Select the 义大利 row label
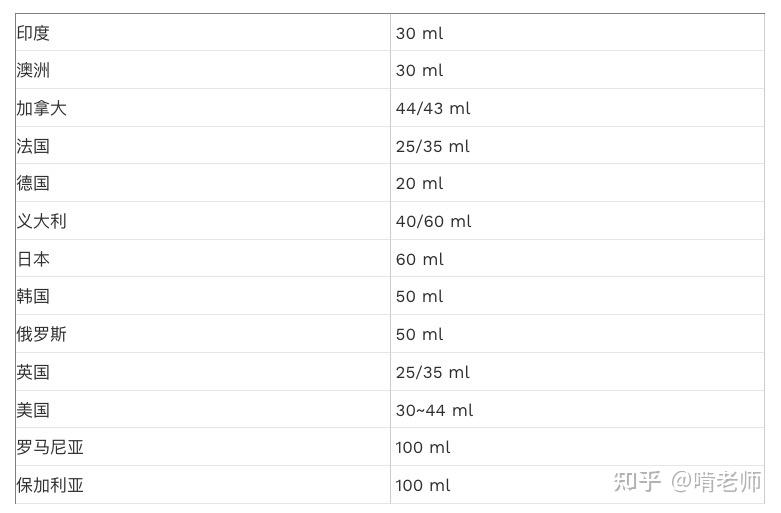781x513 pixels. coord(41,221)
